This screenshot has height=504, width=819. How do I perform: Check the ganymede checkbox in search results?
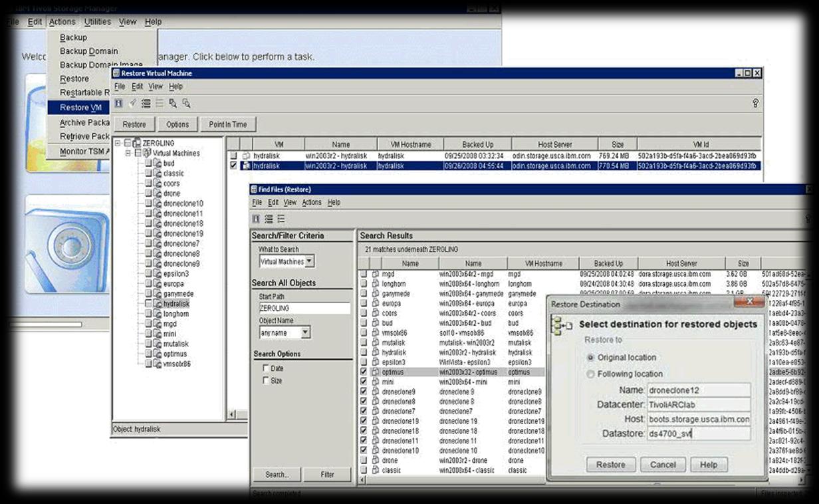[x=364, y=293]
